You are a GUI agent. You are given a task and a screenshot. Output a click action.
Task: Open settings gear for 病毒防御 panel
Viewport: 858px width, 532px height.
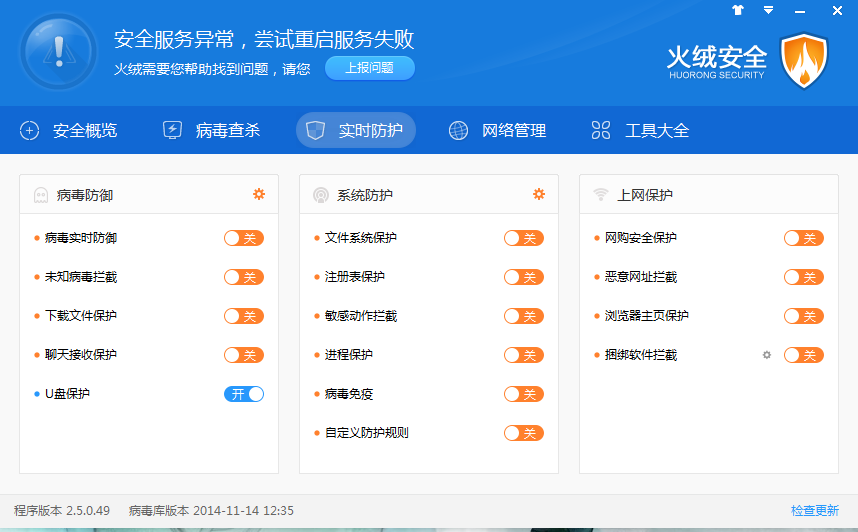tap(259, 194)
